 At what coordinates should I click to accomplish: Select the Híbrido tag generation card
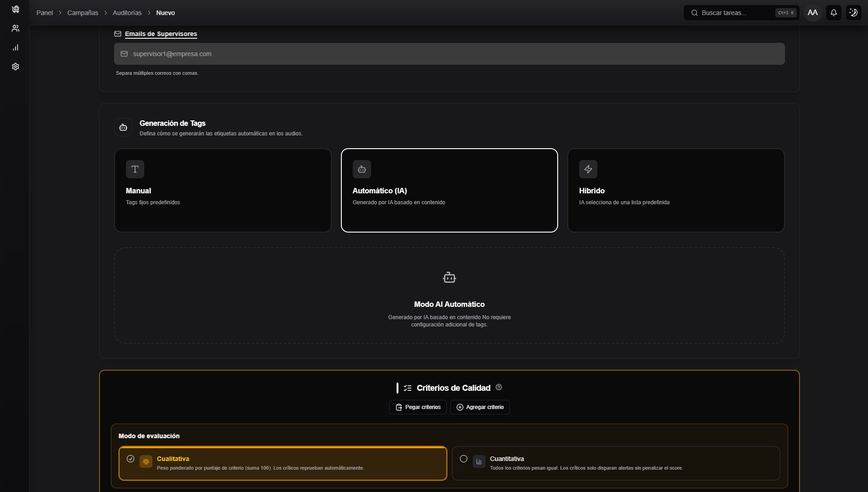click(x=676, y=190)
